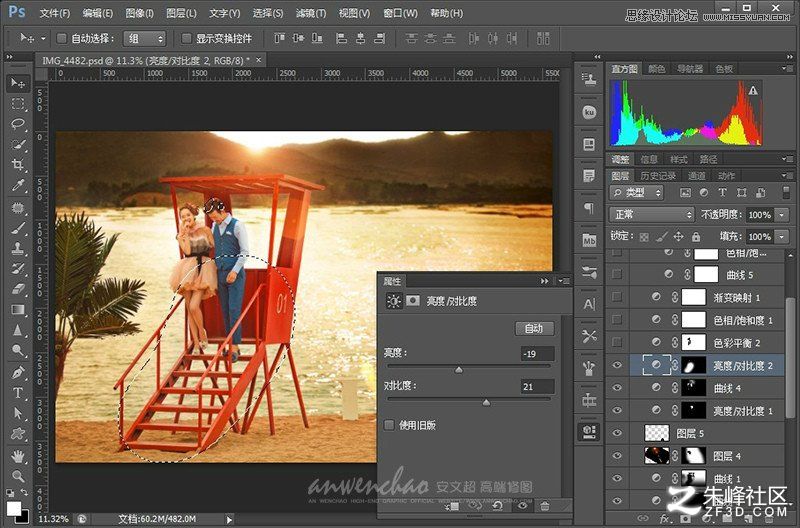Viewport: 800px width, 528px height.
Task: Click the 亮度 value field showing -19
Action: pyautogui.click(x=537, y=354)
